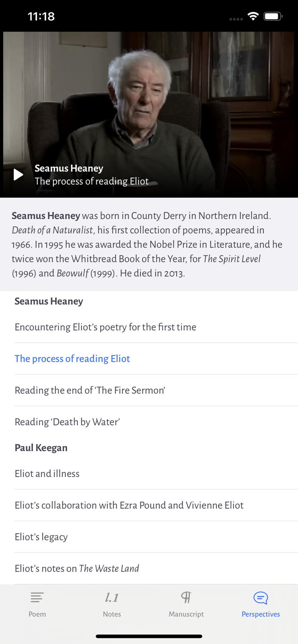298x644 pixels.
Task: Open "Reading the end of 'The Fire Sermon'"
Action: (x=90, y=390)
